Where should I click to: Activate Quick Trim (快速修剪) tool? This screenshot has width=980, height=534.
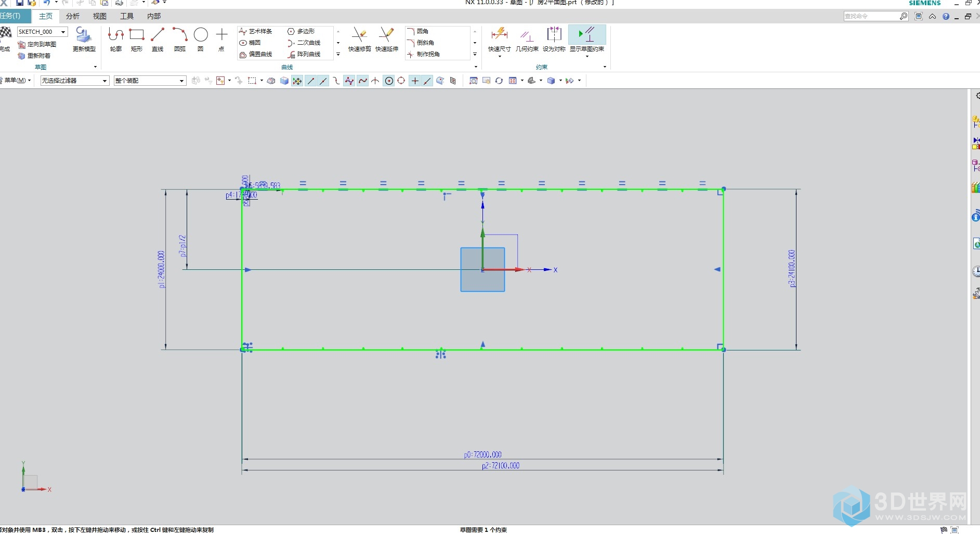[359, 39]
